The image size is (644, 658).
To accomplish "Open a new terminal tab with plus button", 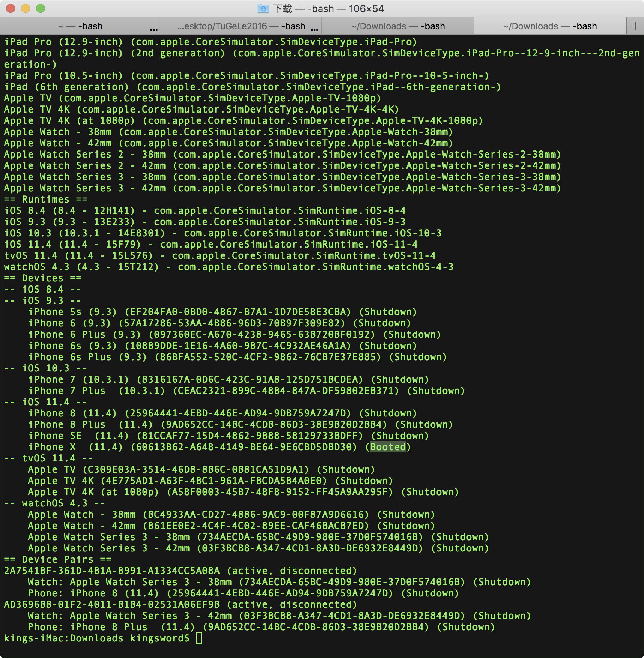I will [635, 26].
